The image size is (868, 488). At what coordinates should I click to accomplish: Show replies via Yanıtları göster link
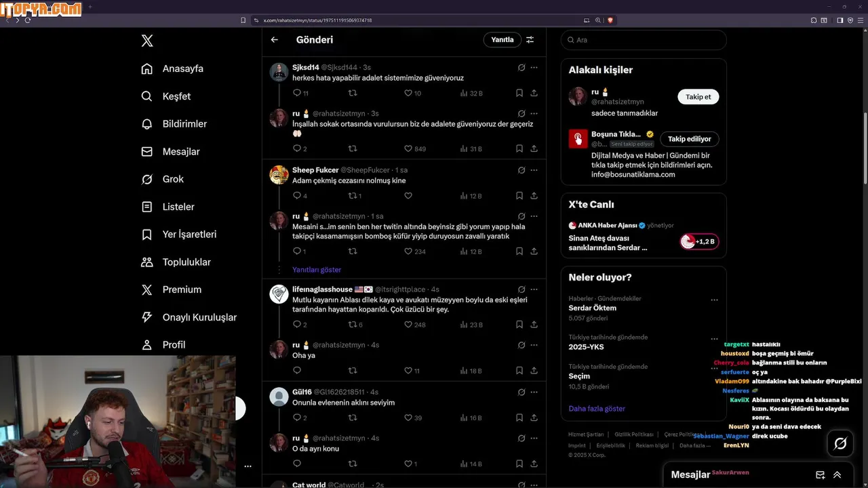click(317, 270)
